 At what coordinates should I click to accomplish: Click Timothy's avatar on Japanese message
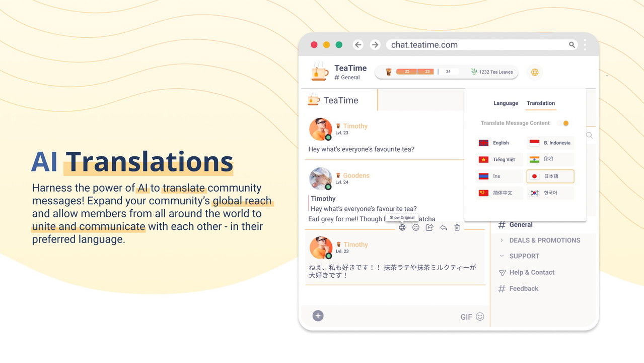[x=320, y=248]
